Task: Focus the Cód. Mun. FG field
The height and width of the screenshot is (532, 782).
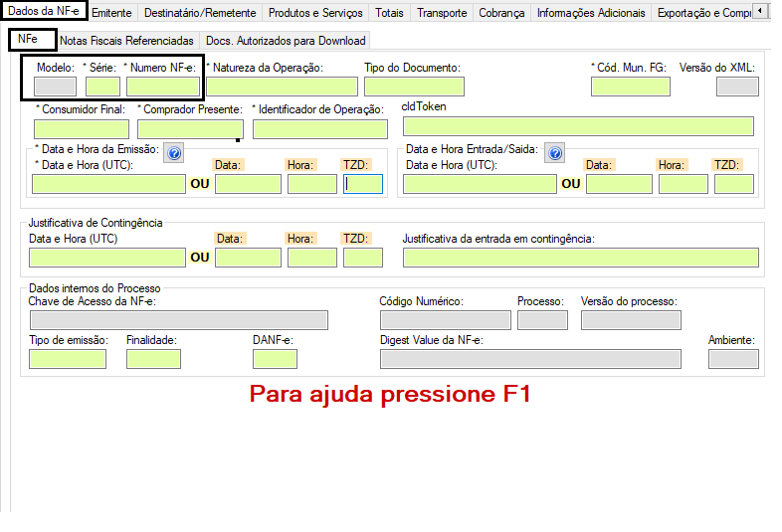Action: pos(631,87)
